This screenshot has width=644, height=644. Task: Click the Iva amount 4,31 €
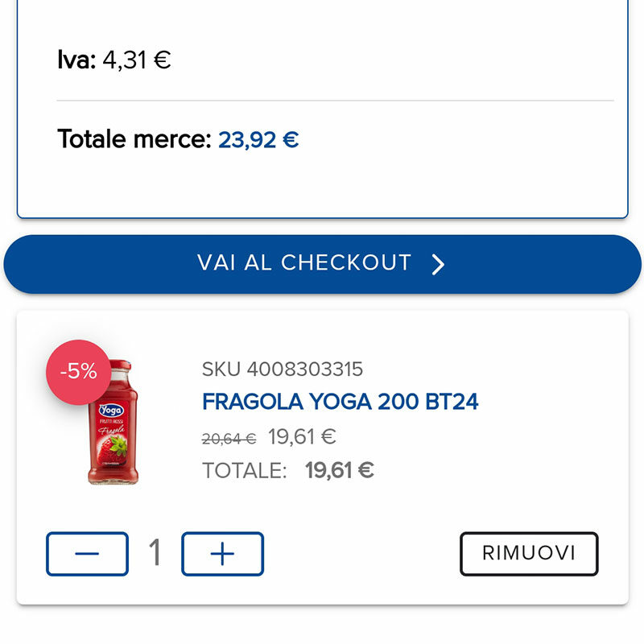click(x=137, y=60)
